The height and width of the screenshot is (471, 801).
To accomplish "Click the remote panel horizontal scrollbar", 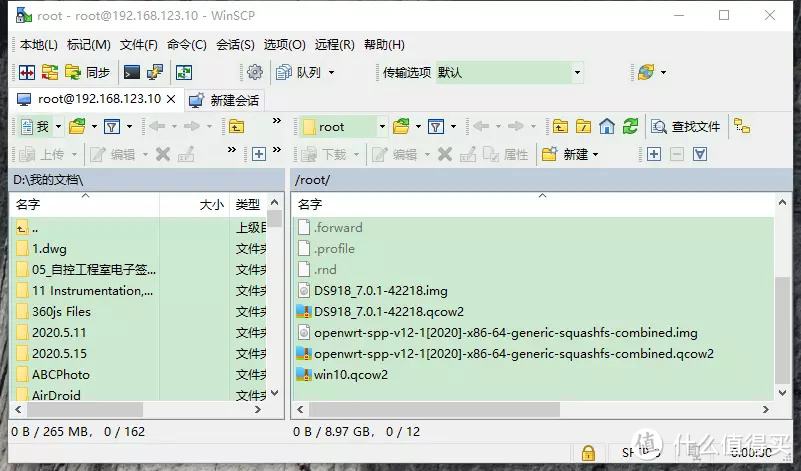I will [x=434, y=410].
